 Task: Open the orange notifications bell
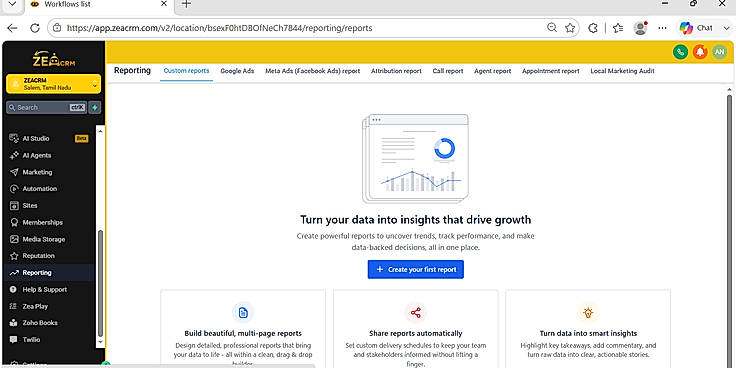click(700, 52)
